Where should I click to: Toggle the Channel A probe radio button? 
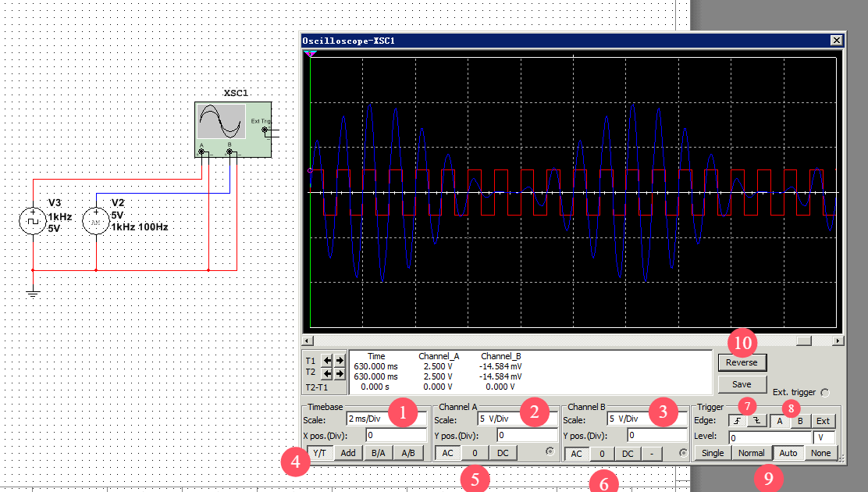coord(550,451)
